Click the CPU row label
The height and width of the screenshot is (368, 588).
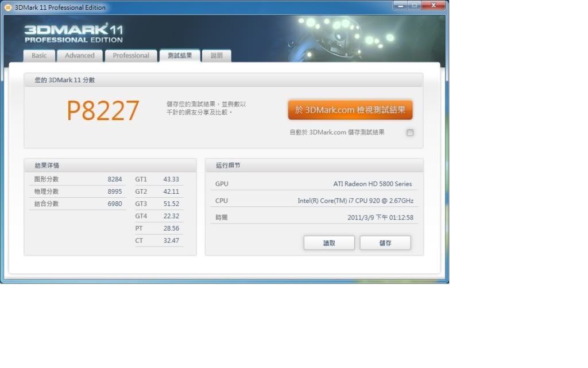tap(221, 201)
